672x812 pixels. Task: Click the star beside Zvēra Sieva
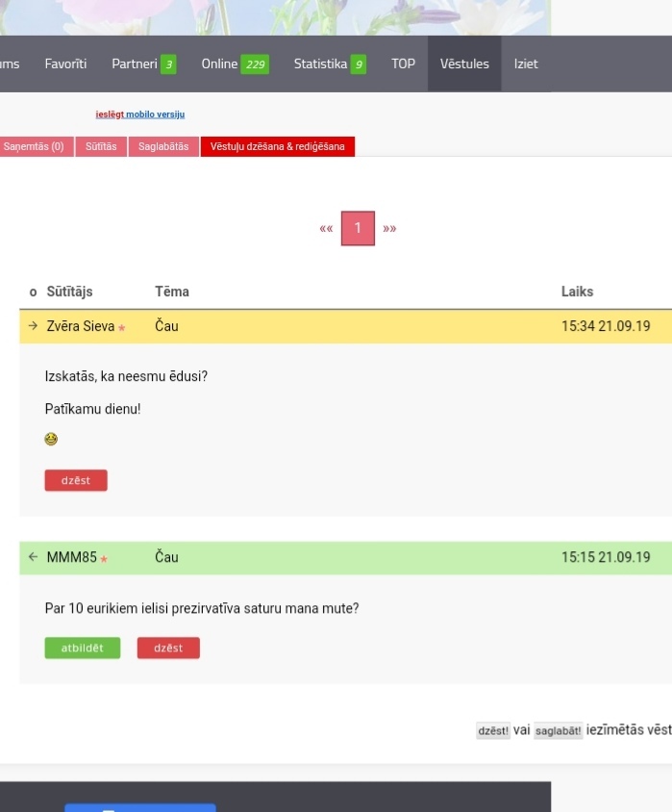point(122,328)
